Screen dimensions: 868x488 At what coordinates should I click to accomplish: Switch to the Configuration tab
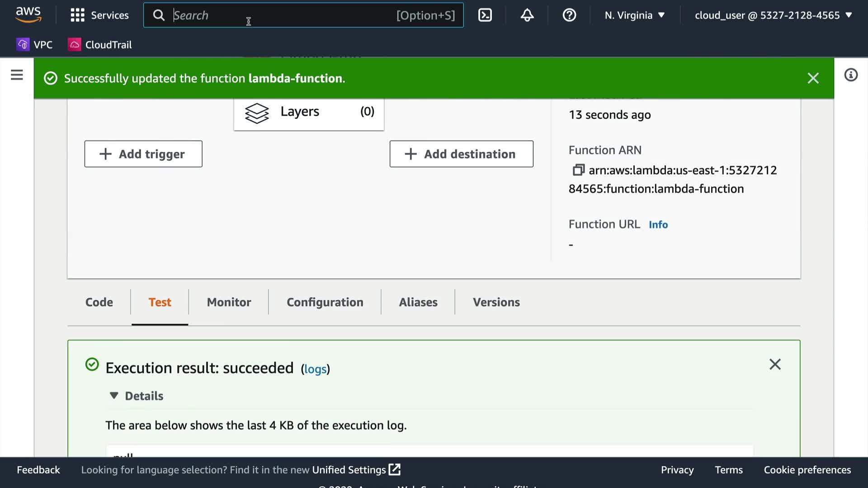click(x=325, y=302)
